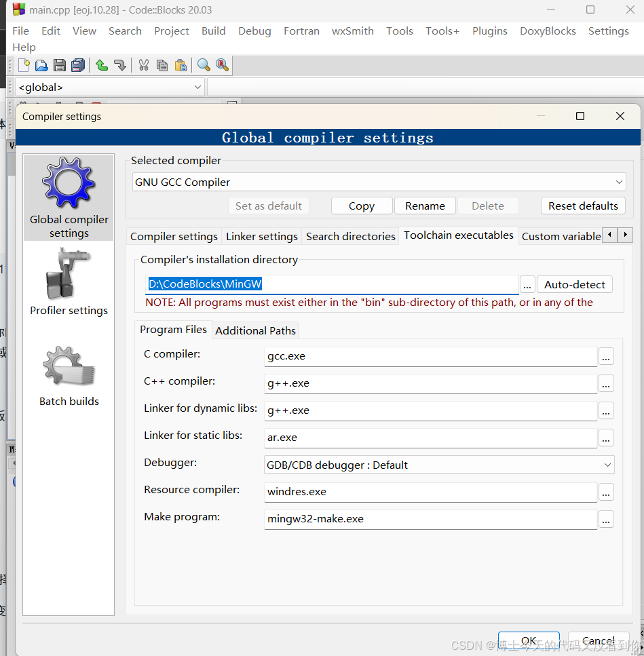Open the Debug menu

coord(254,31)
